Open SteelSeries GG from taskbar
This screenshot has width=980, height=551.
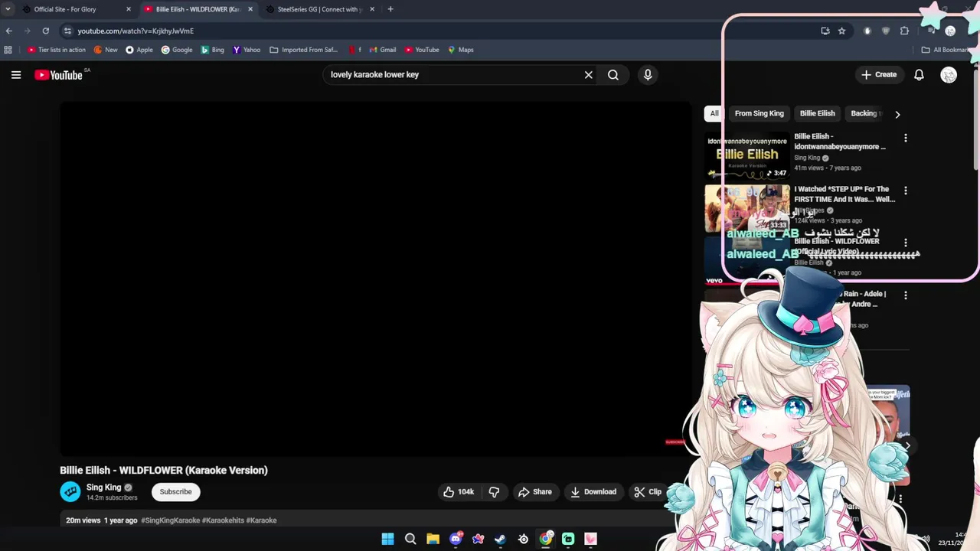523,539
